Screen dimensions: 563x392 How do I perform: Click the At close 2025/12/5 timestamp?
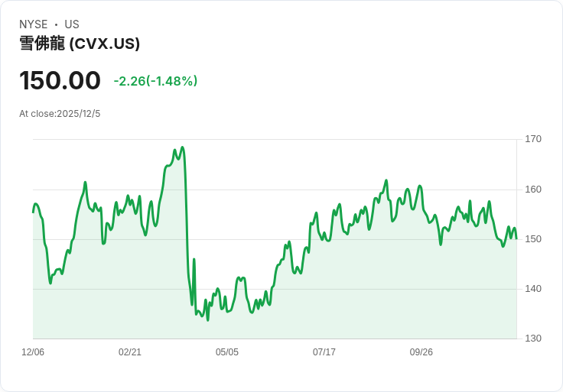pyautogui.click(x=60, y=114)
